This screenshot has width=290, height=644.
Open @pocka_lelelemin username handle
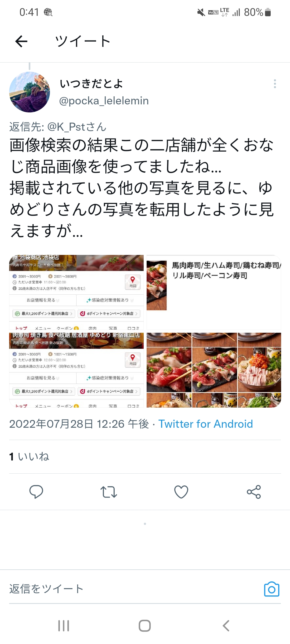104,101
